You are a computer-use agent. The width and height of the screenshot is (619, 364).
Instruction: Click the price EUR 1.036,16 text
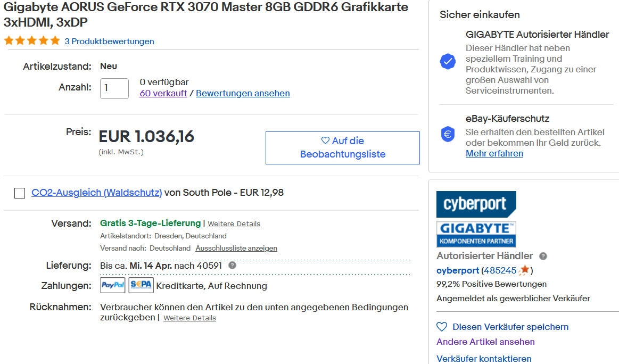click(x=146, y=137)
